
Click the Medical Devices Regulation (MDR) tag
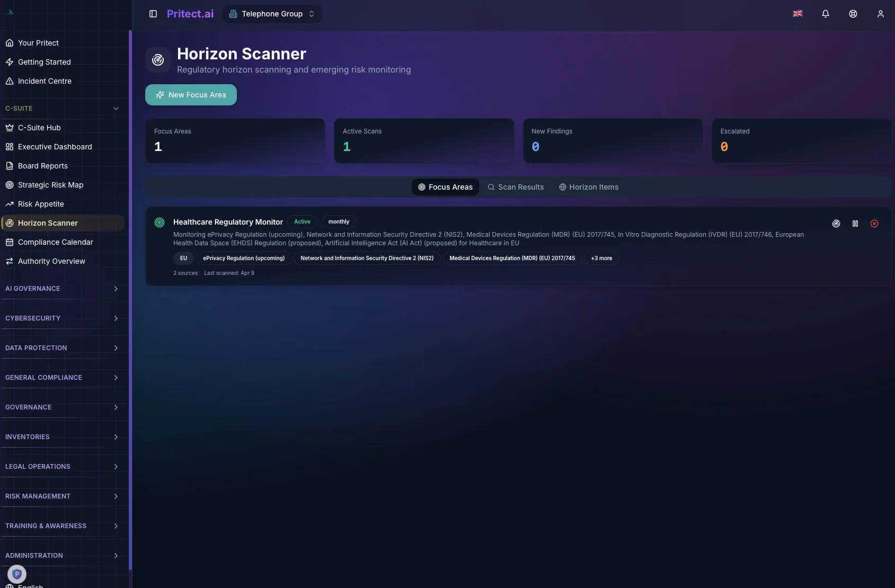click(512, 259)
